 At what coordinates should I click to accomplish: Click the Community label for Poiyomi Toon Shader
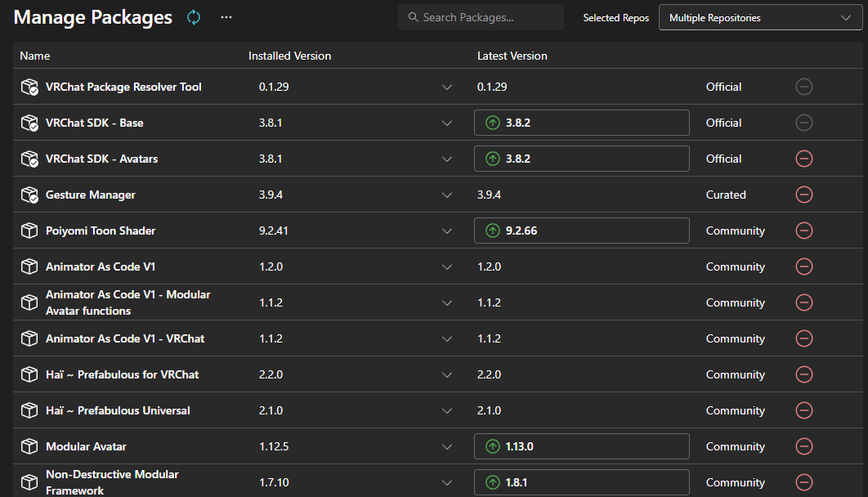(735, 231)
